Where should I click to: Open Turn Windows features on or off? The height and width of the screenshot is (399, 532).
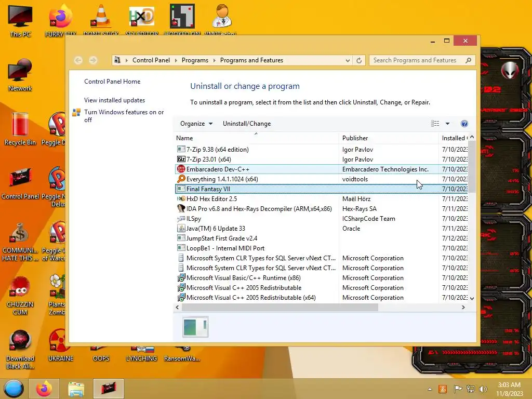coord(124,116)
